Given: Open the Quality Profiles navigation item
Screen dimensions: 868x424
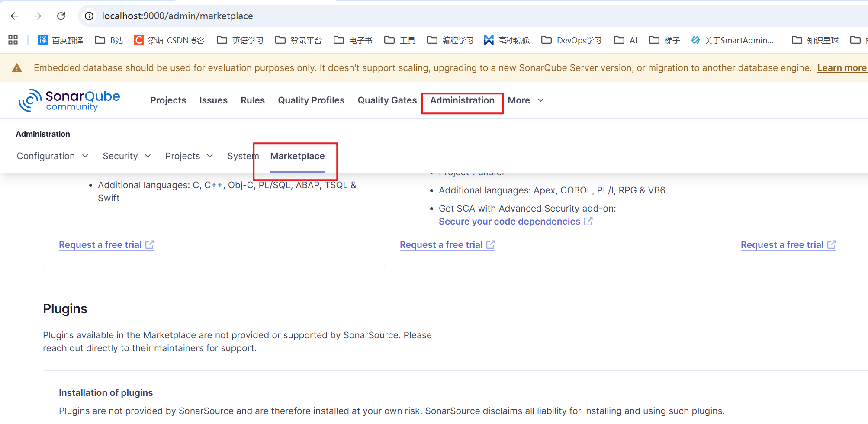Looking at the screenshot, I should click(311, 100).
